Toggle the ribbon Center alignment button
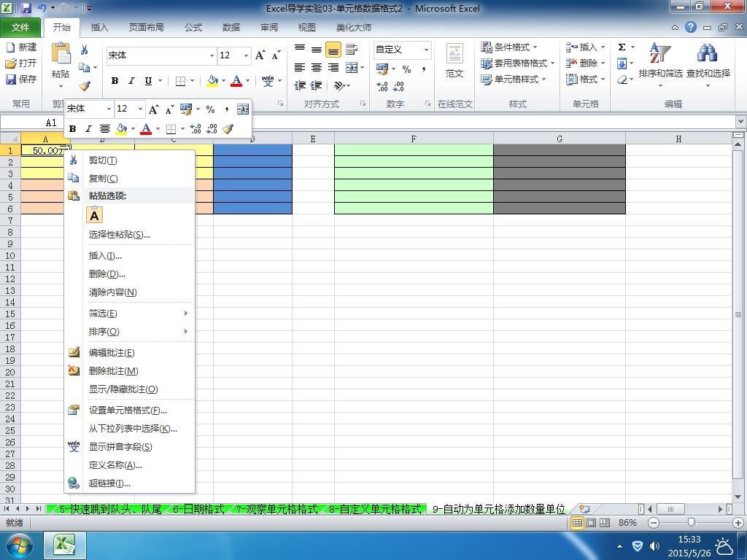Viewport: 747px width, 560px height. [317, 67]
